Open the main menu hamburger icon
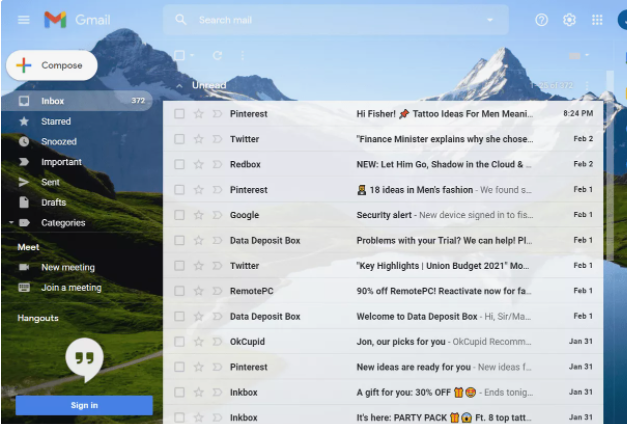The image size is (627, 424). (x=23, y=20)
